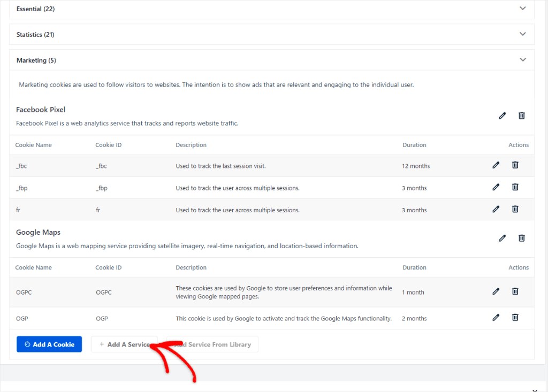This screenshot has width=548, height=392.
Task: Delete the OGPC cookie row
Action: click(515, 291)
